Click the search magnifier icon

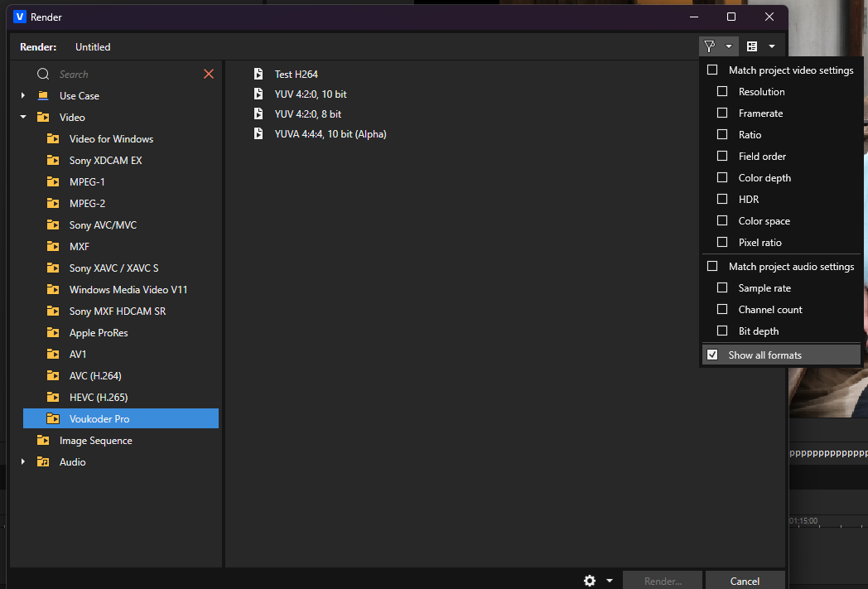point(43,75)
